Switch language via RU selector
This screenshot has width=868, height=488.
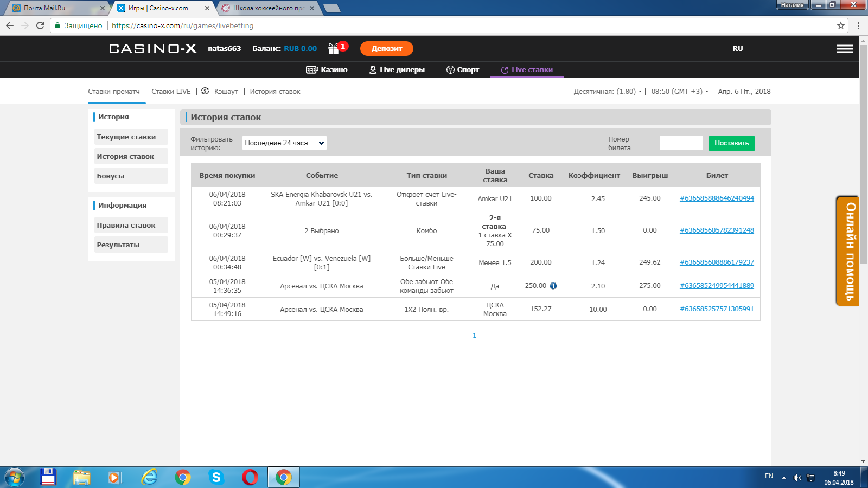pos(738,49)
